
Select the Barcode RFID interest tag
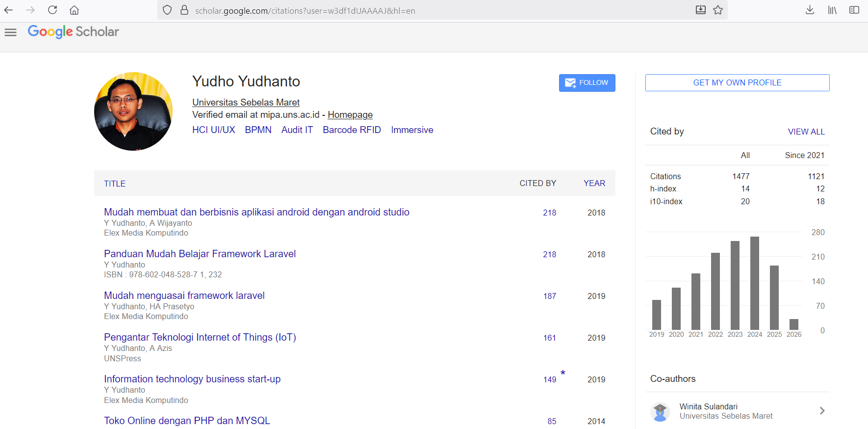[x=352, y=130]
